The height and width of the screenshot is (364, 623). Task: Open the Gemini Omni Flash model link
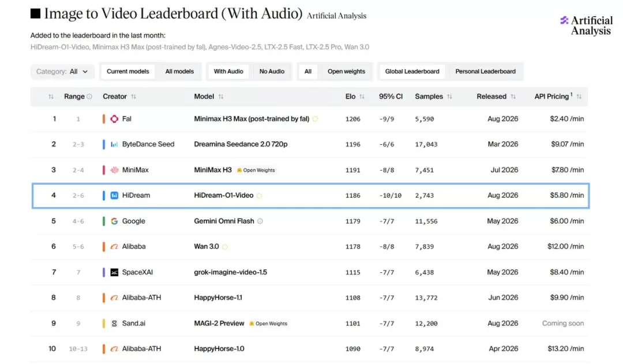tap(224, 221)
